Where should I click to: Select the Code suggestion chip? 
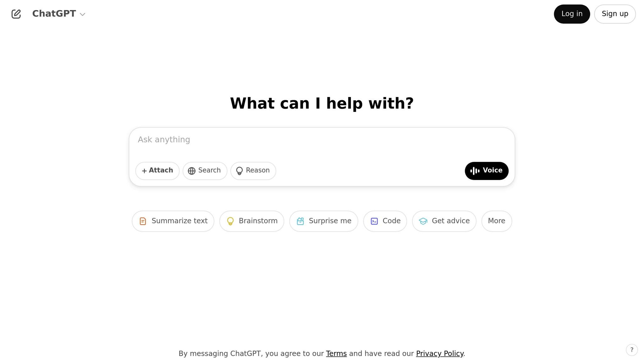[x=385, y=221]
